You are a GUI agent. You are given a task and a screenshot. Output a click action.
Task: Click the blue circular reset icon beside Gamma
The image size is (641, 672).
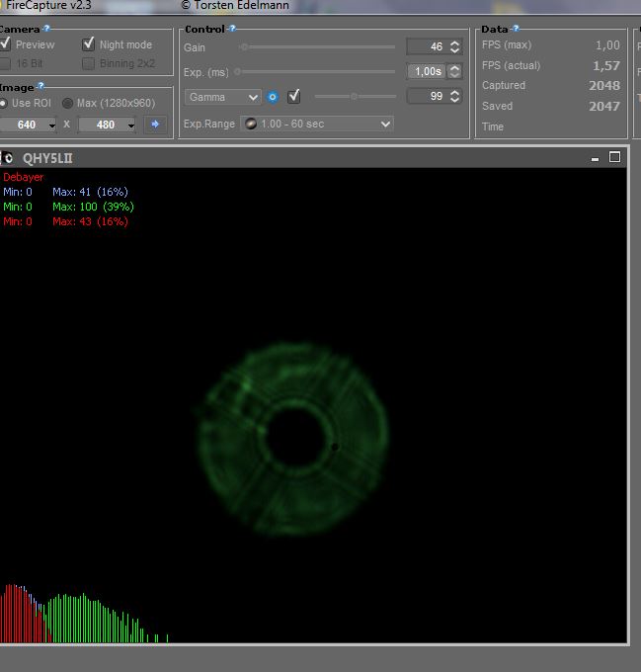click(x=273, y=97)
